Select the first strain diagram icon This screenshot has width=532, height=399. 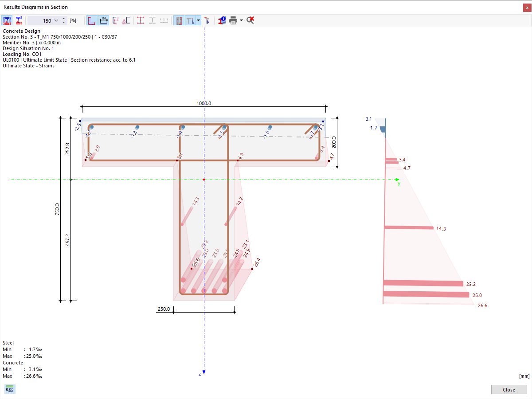click(x=7, y=20)
